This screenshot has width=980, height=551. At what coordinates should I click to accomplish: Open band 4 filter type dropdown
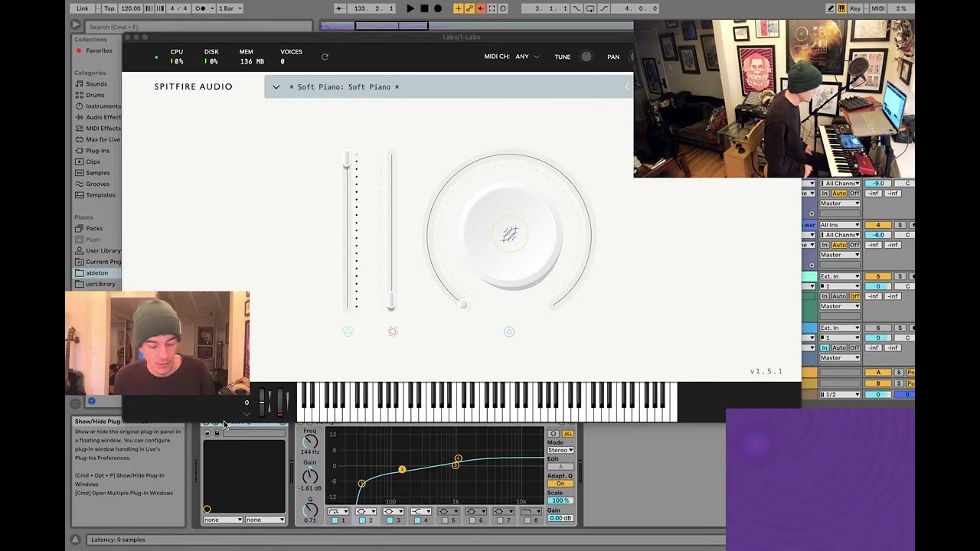[x=421, y=511]
